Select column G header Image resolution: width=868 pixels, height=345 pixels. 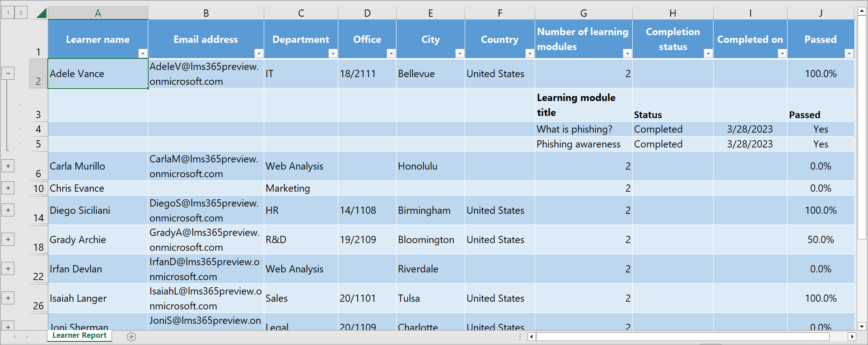(583, 13)
